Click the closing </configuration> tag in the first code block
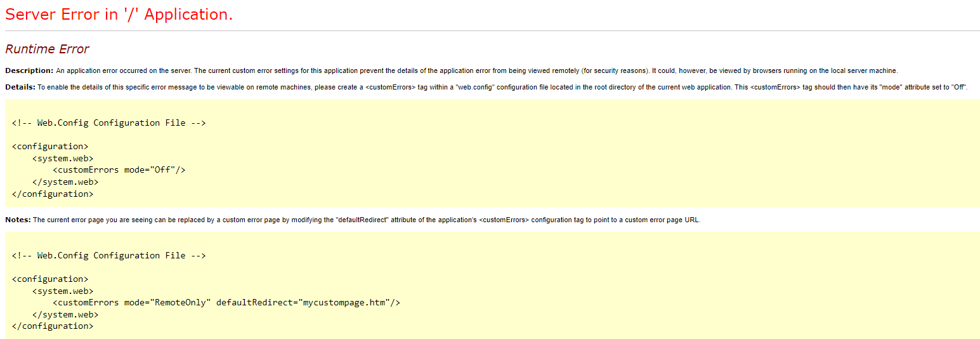Viewport: 980px width, 339px height. pyautogui.click(x=53, y=194)
